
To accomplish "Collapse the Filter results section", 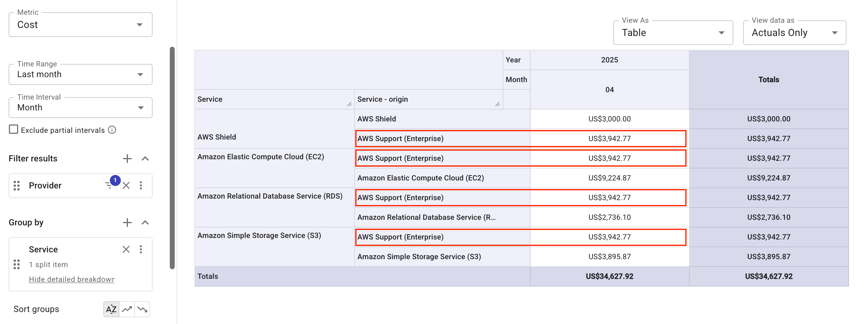I will pos(145,158).
